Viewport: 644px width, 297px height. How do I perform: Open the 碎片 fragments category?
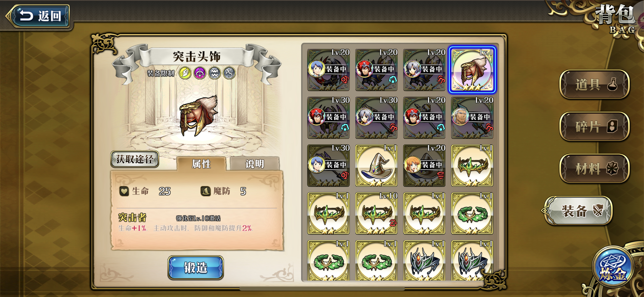(594, 126)
